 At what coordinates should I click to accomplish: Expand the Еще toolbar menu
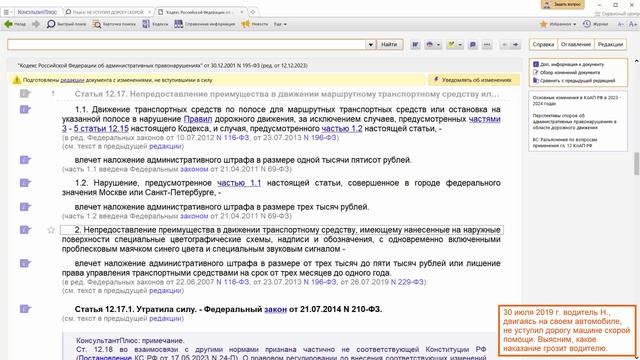pyautogui.click(x=280, y=24)
